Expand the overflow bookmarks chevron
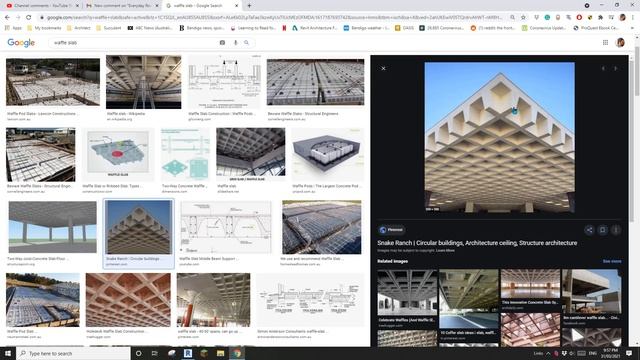The height and width of the screenshot is (360, 640). coord(633,28)
